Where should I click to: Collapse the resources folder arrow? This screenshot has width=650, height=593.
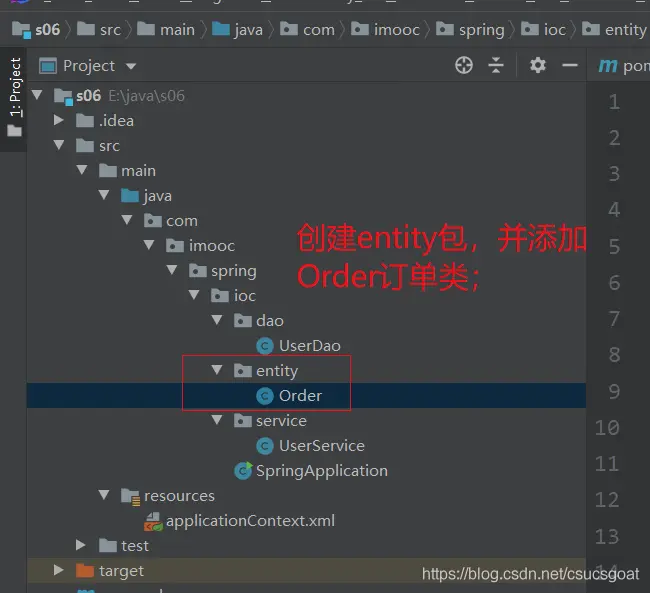104,495
